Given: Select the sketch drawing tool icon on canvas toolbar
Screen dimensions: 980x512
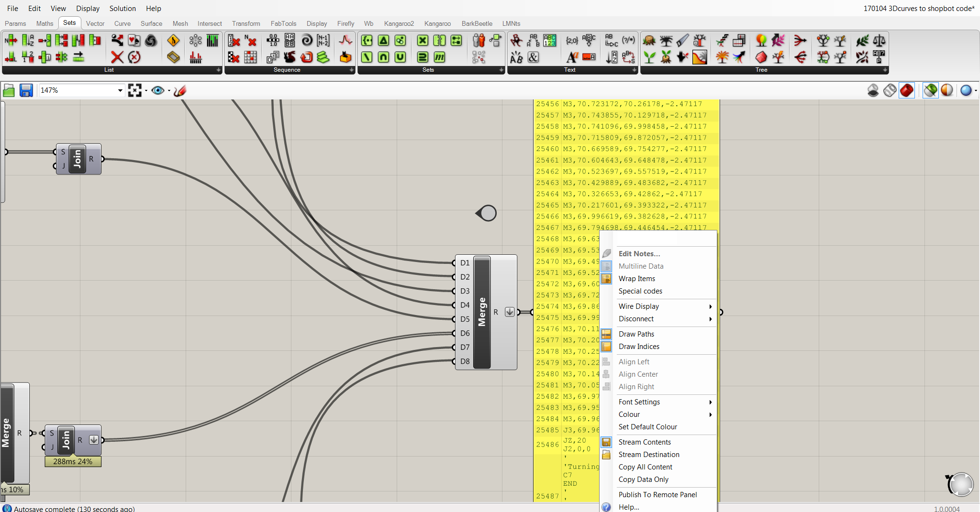Looking at the screenshot, I should click(x=179, y=90).
